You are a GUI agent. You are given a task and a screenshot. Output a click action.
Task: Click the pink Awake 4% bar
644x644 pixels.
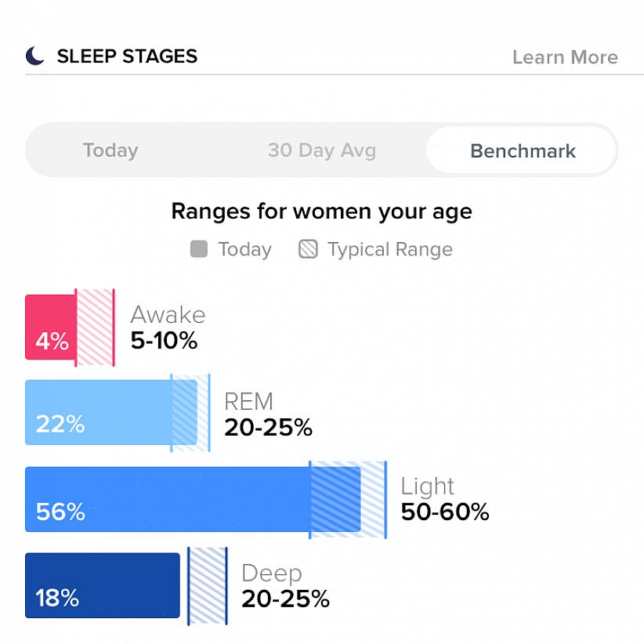click(49, 327)
